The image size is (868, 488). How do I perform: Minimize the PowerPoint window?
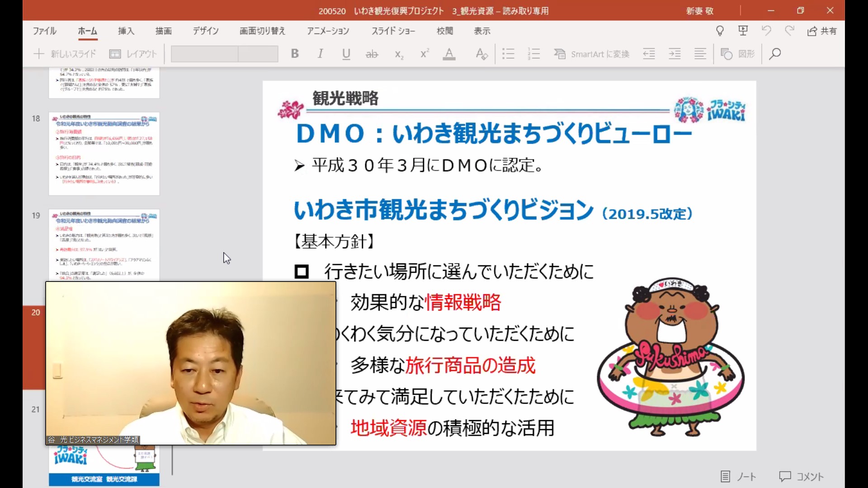[771, 10]
